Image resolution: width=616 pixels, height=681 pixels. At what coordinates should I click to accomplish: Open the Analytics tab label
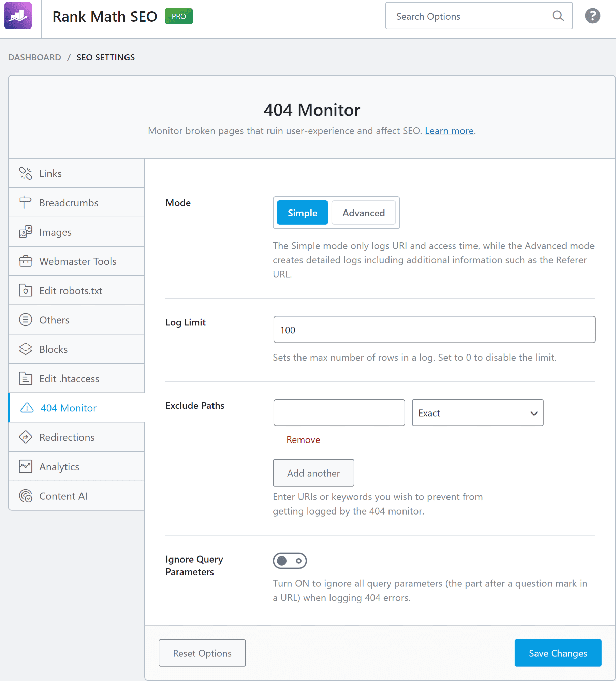(59, 467)
